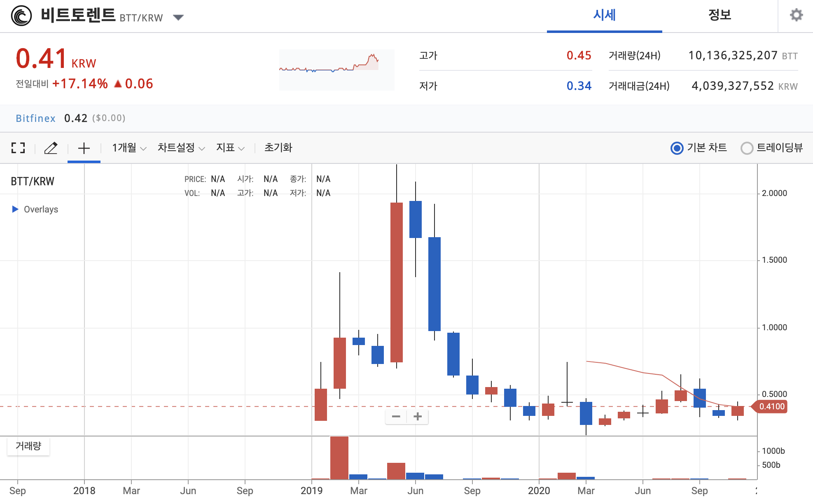Click the fullscreen expand chart icon
The image size is (813, 504).
click(18, 148)
